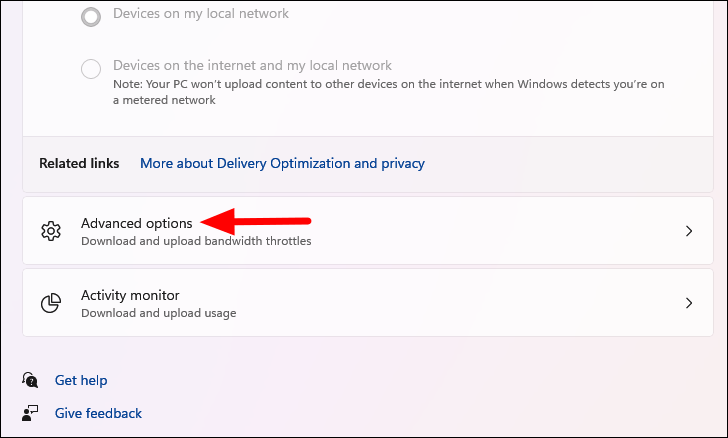Open the Activity monitor title text

tap(130, 295)
